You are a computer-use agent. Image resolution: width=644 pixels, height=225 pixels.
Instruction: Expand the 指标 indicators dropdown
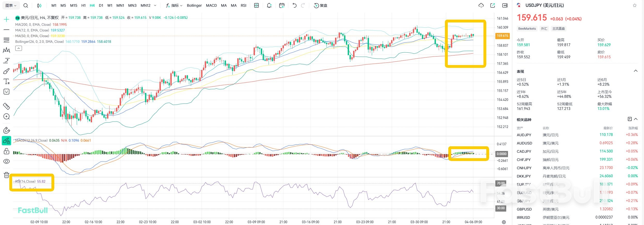tap(174, 5)
